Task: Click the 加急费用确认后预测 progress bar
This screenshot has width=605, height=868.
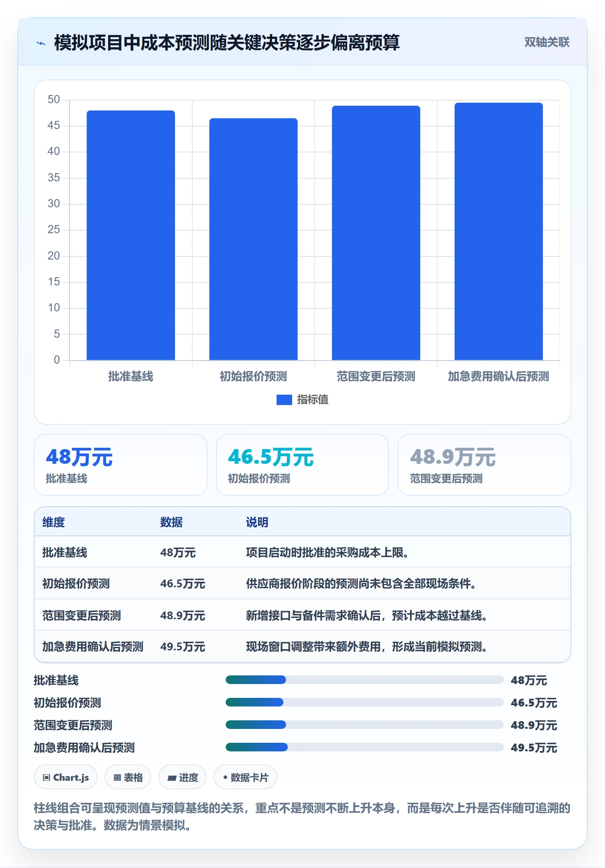Action: pyautogui.click(x=364, y=748)
